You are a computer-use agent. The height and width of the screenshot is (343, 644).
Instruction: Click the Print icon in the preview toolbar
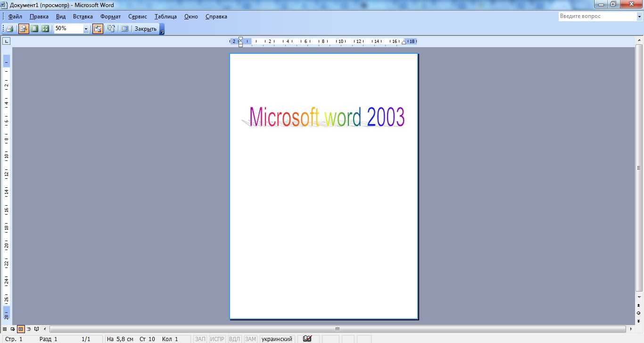(9, 29)
